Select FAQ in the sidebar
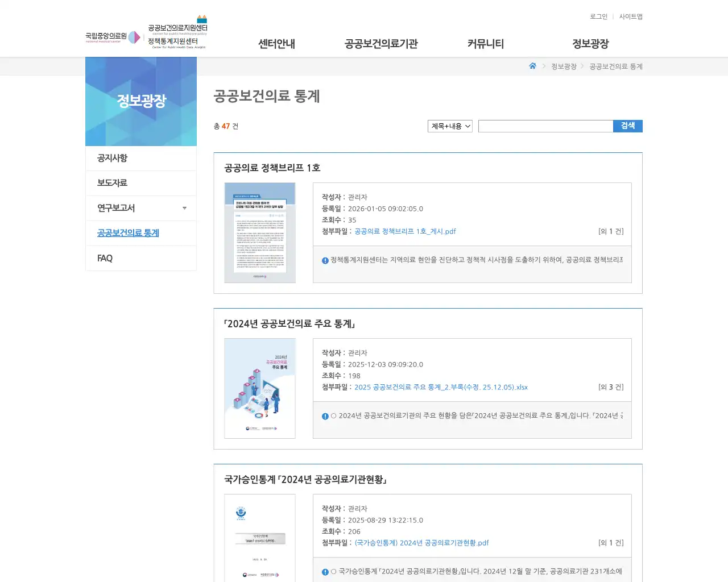The width and height of the screenshot is (728, 582). (x=105, y=258)
